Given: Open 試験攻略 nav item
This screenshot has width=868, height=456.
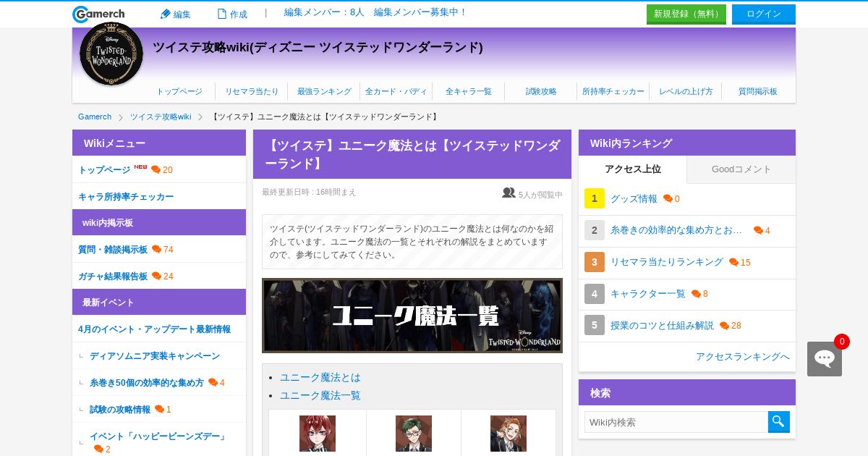Looking at the screenshot, I should point(541,91).
